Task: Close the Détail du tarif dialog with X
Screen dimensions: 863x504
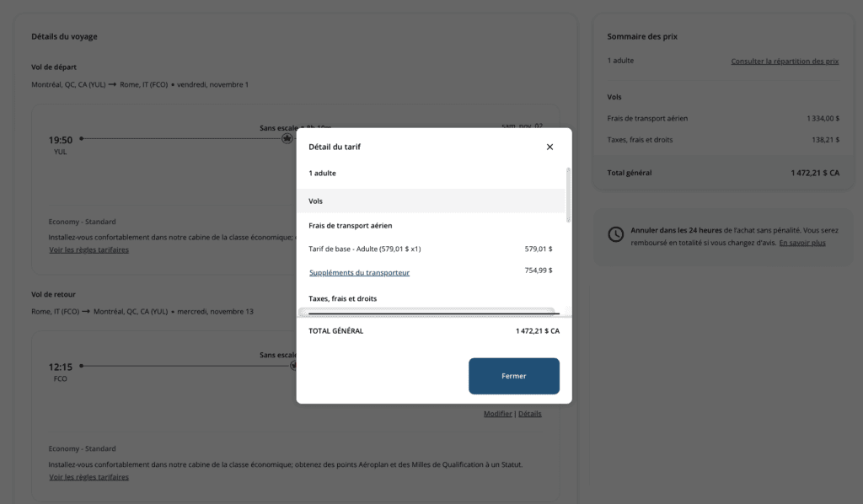Action: [x=549, y=147]
